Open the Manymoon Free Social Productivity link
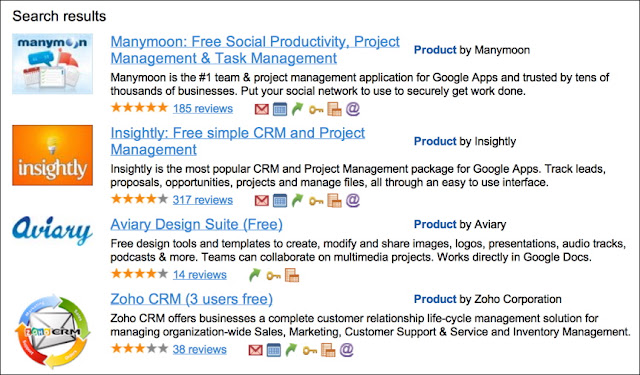The image size is (640, 375). click(x=255, y=50)
